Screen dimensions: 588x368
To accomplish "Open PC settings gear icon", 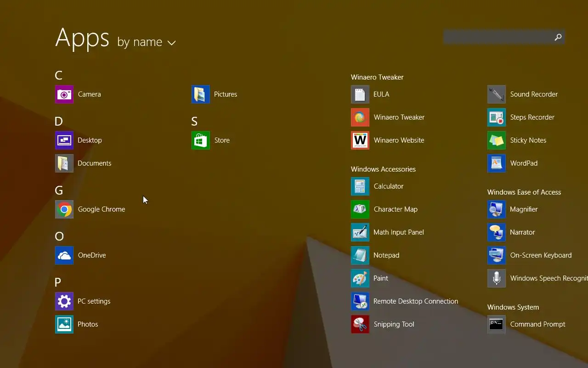I will tap(64, 301).
